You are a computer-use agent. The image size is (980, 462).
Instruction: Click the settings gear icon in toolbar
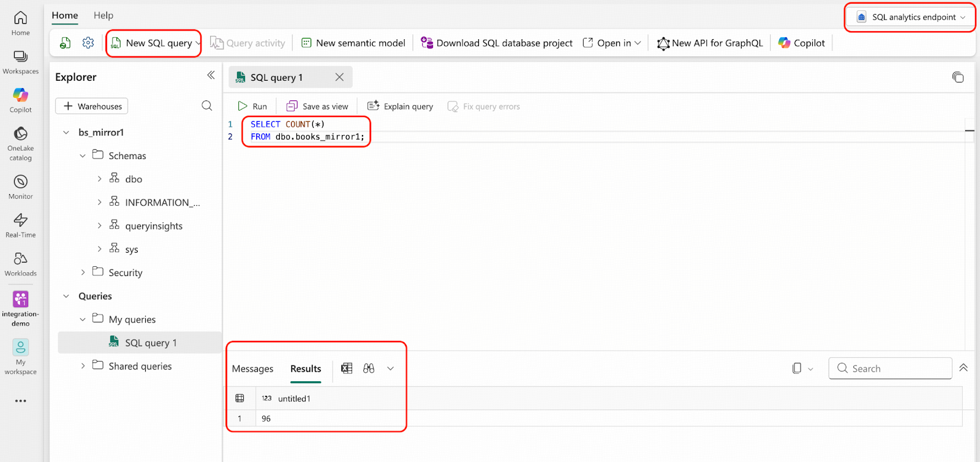click(88, 43)
